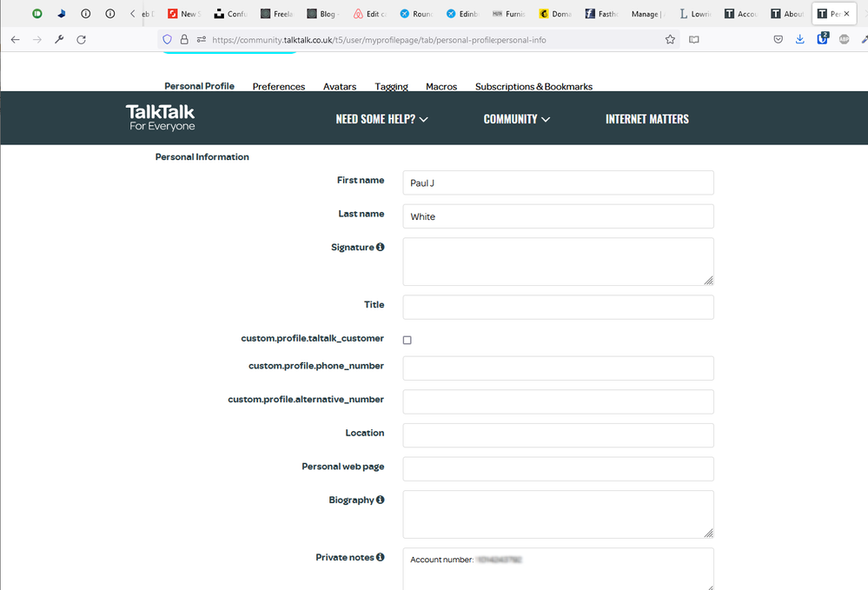
Task: Go back using the browser back arrow
Action: 15,40
